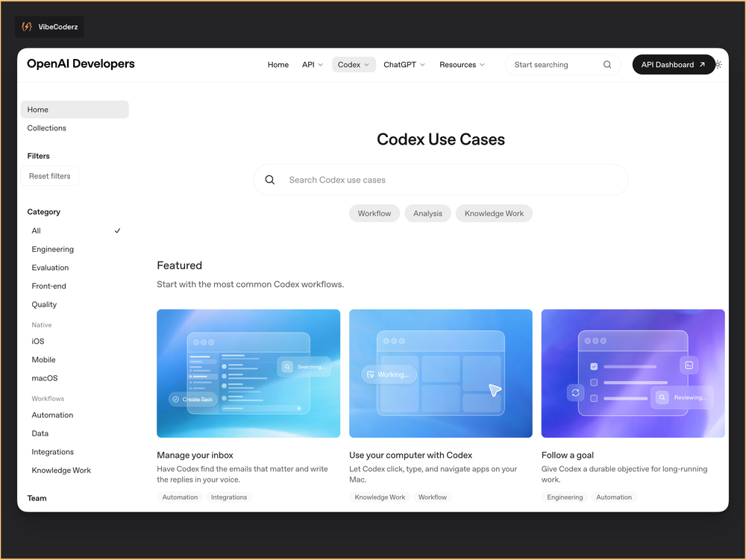Click the Follow a goal title
The width and height of the screenshot is (746, 560).
[x=568, y=455]
